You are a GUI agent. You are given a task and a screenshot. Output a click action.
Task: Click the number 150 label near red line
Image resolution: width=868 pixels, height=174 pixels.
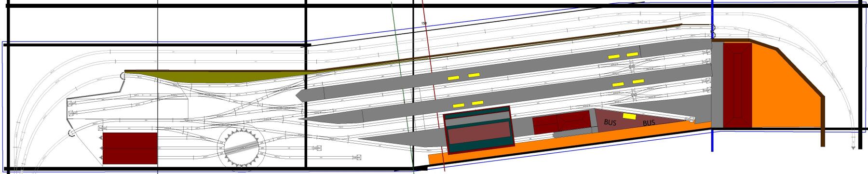[x=424, y=23]
